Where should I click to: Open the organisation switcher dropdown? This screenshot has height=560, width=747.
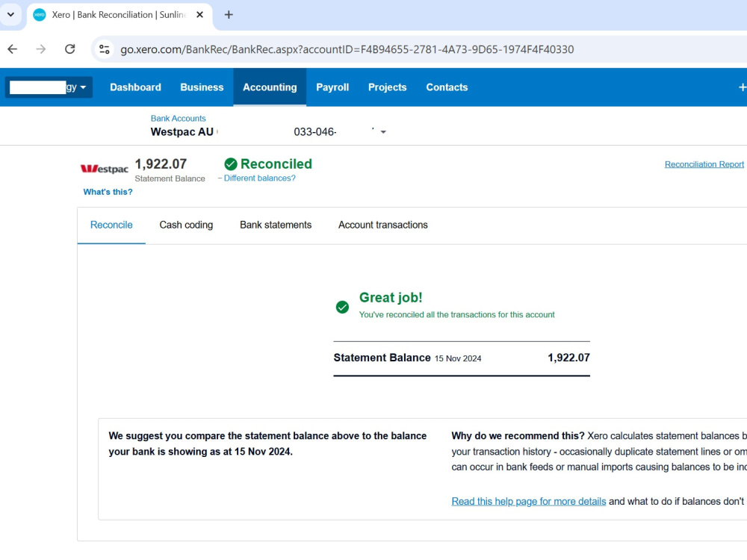tap(49, 87)
